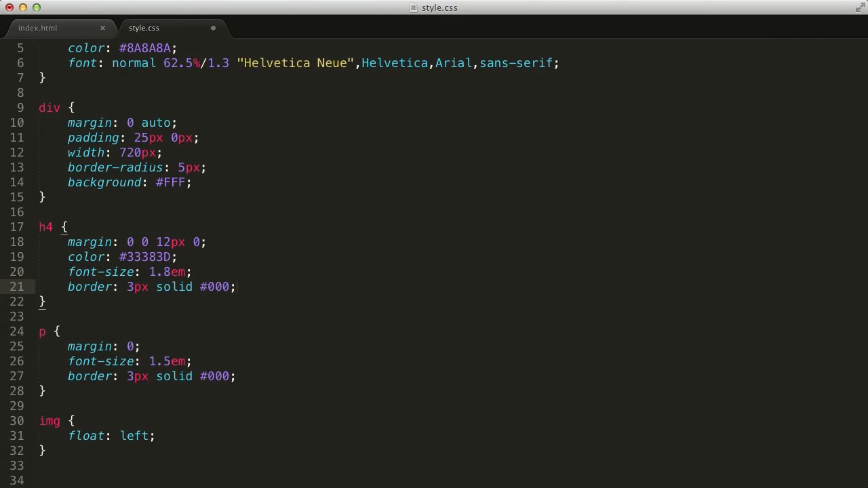Click '#FFF' background value
Image resolution: width=868 pixels, height=488 pixels.
coord(170,182)
